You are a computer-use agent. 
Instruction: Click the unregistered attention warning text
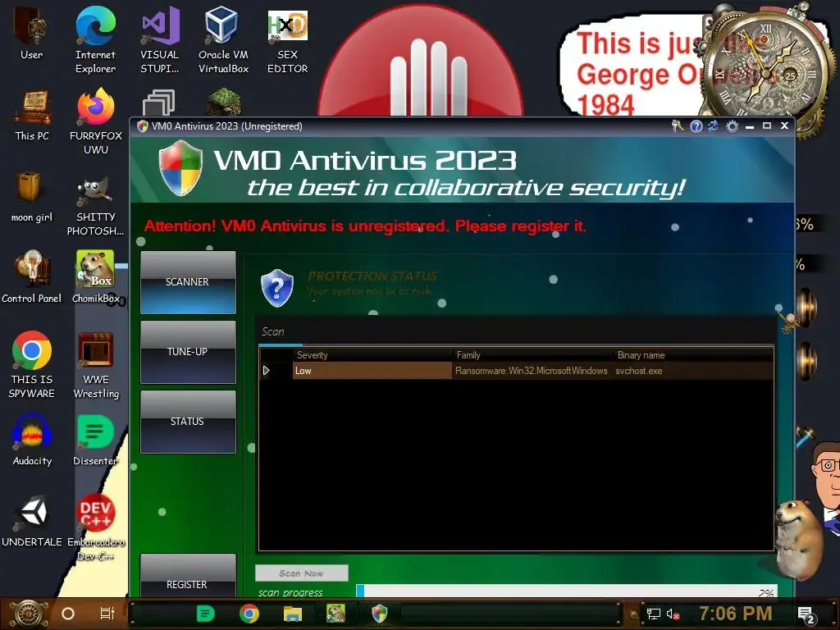[365, 226]
